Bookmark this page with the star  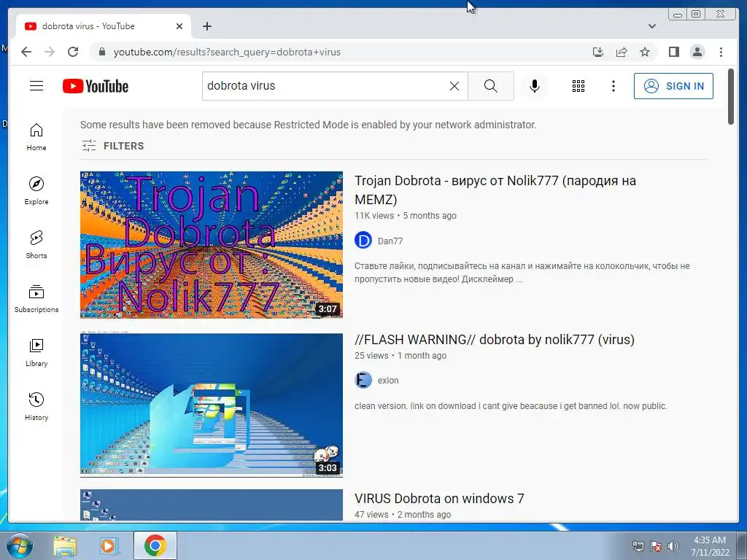click(645, 52)
